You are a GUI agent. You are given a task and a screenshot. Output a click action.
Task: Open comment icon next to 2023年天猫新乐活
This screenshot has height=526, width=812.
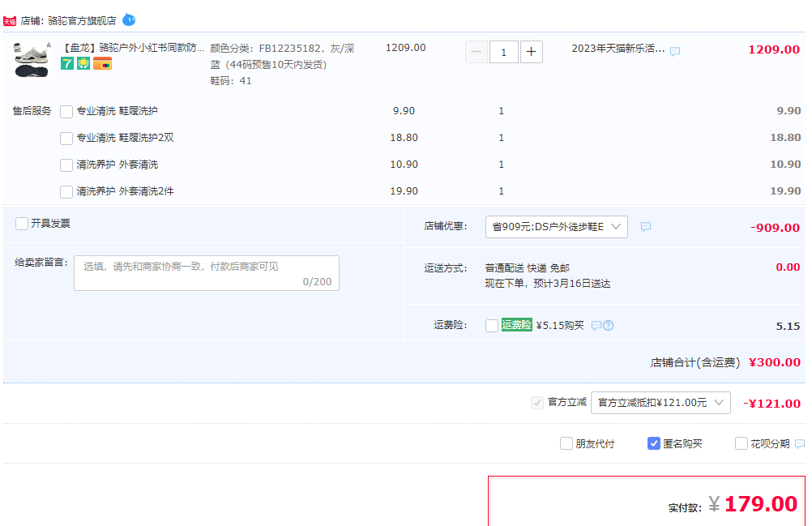pos(675,51)
